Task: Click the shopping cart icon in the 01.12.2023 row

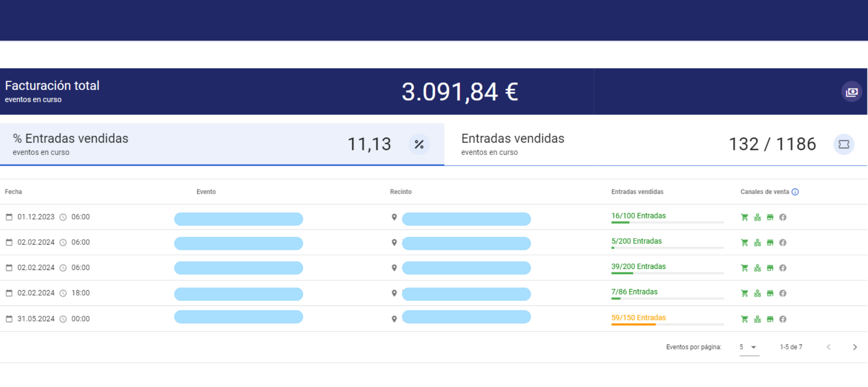Action: [x=744, y=217]
